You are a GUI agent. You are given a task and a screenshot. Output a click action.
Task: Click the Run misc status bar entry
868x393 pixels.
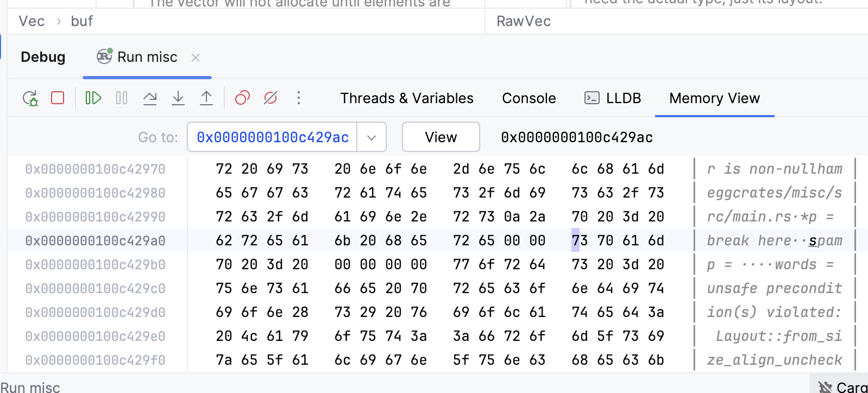pyautogui.click(x=30, y=387)
